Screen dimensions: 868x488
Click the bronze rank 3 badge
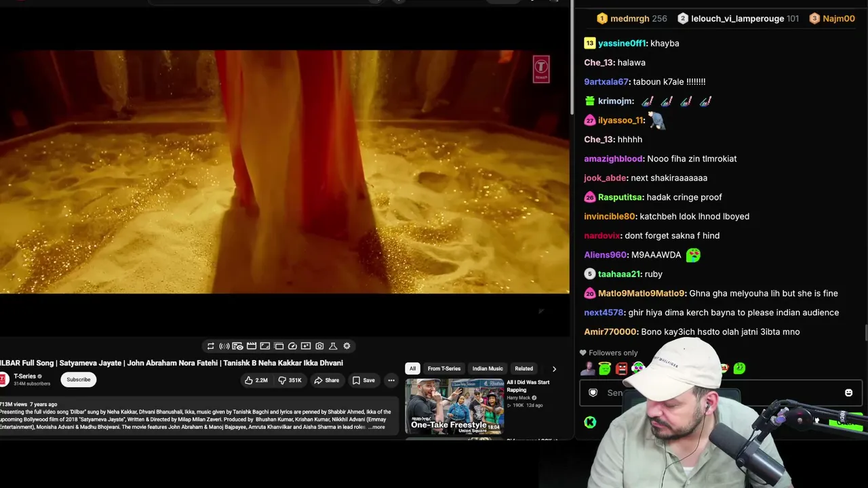(x=814, y=19)
